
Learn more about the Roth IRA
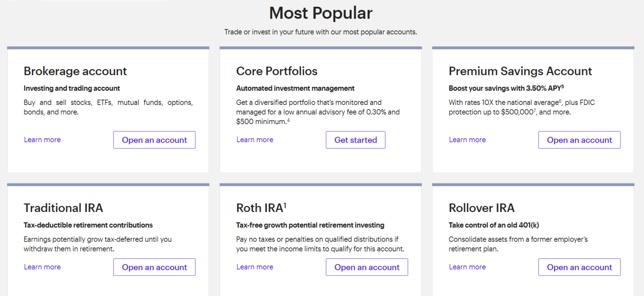click(x=254, y=267)
